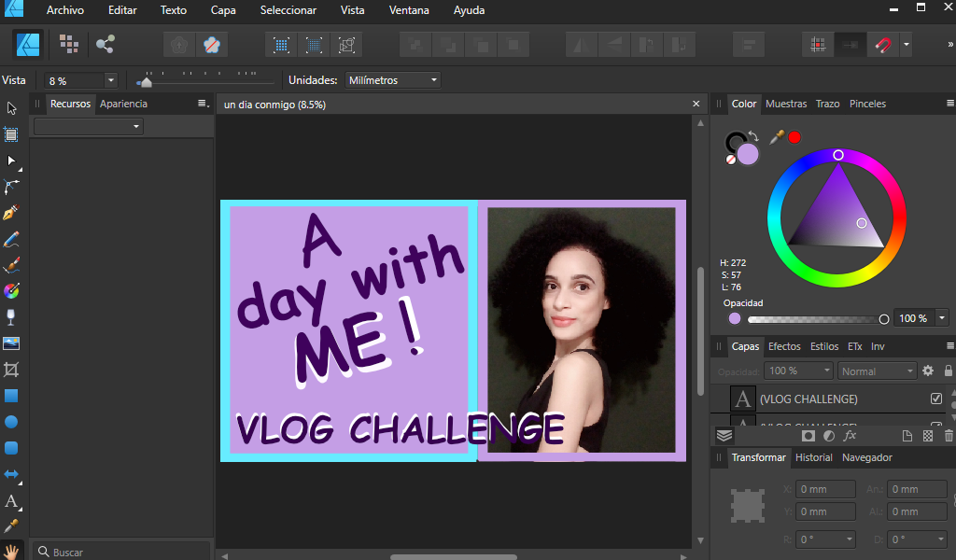Adjust the Opacidad slider in Color panel
Image resolution: width=956 pixels, height=560 pixels.
[x=818, y=318]
